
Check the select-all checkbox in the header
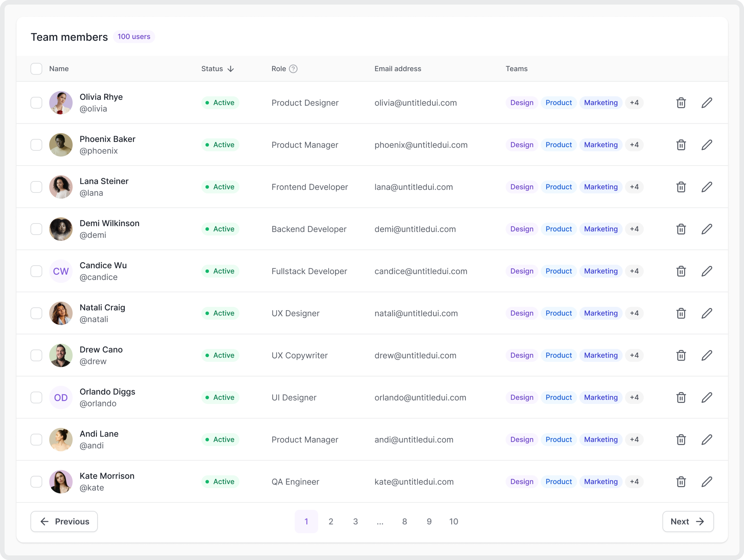click(36, 69)
